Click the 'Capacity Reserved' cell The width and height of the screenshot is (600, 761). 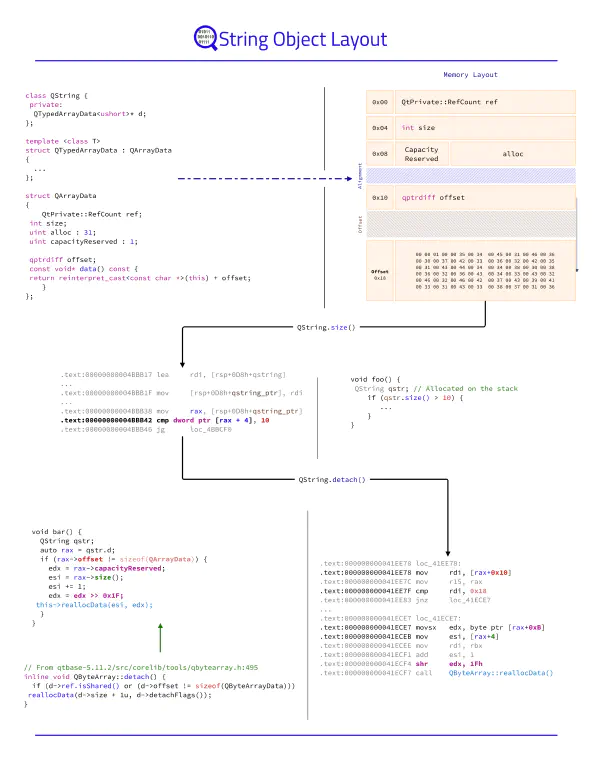pos(421,154)
